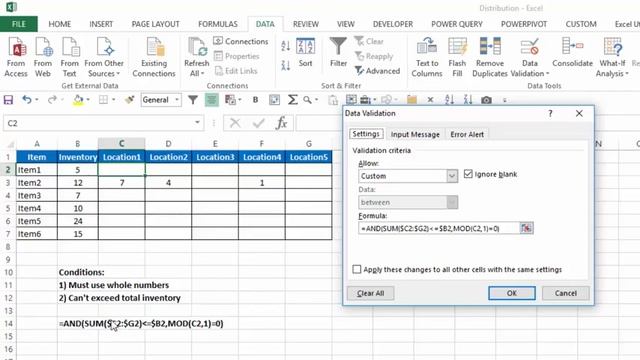This screenshot has height=360, width=640.
Task: Click the fill color bucket icon
Action: coord(78,100)
